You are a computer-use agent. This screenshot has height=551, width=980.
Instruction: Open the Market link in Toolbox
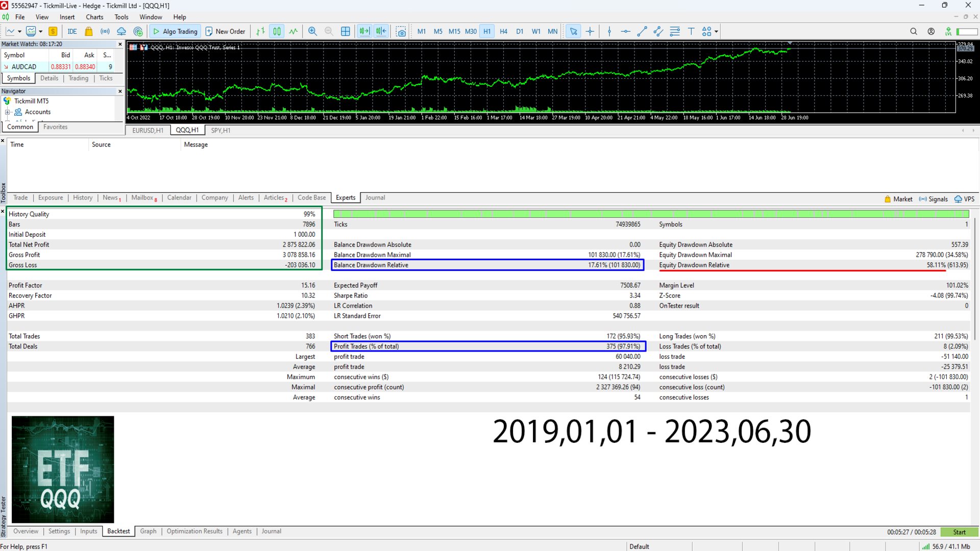click(x=898, y=199)
